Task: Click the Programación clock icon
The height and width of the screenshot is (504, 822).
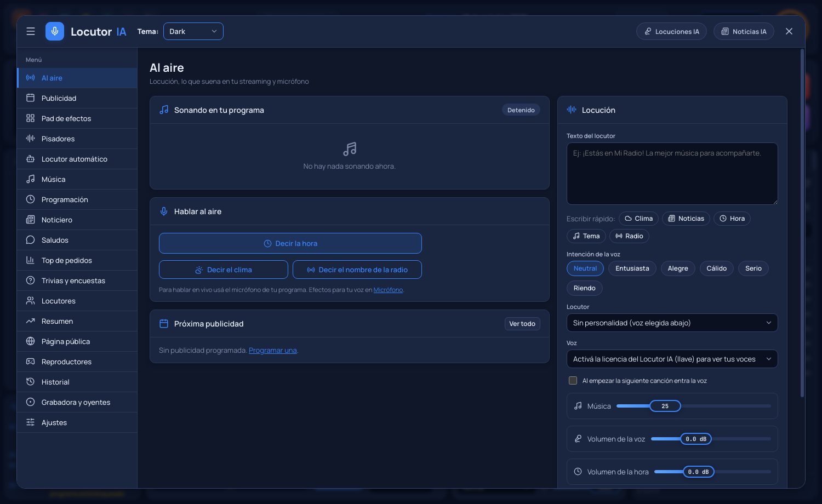Action: pyautogui.click(x=31, y=199)
